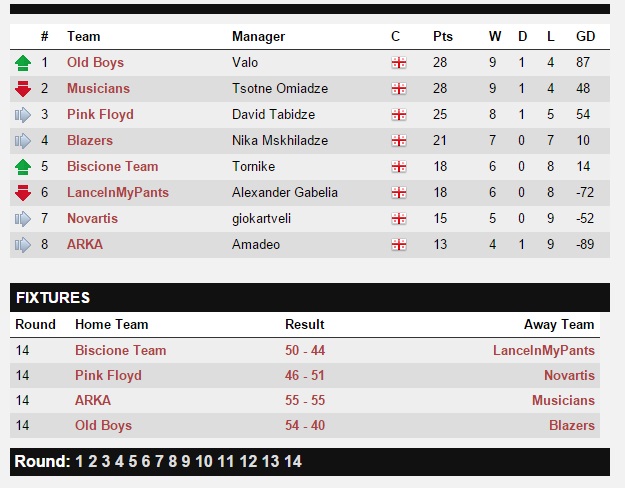Select away team Musicians in fixtures
This screenshot has height=488, width=625.
point(563,400)
